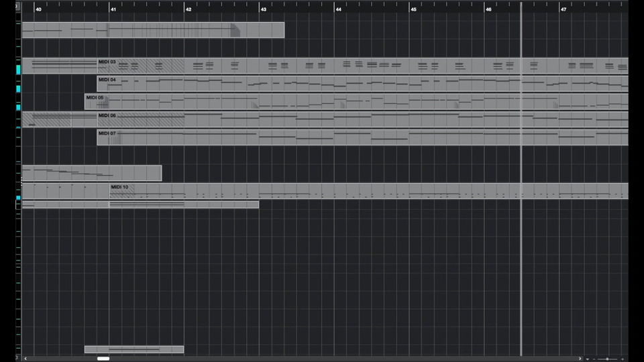Click bar 43 on the ruler
The width and height of the screenshot is (644, 362).
pos(263,9)
